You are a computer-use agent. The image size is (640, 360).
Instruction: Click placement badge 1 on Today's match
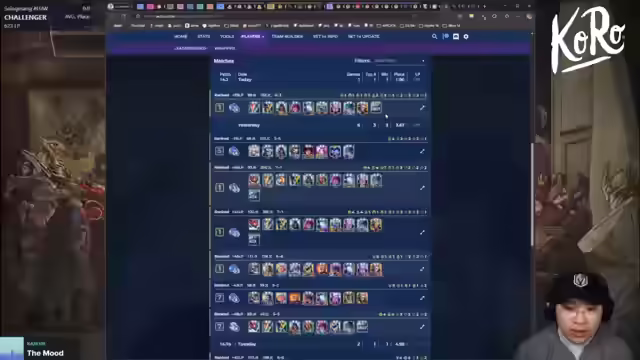tap(219, 108)
